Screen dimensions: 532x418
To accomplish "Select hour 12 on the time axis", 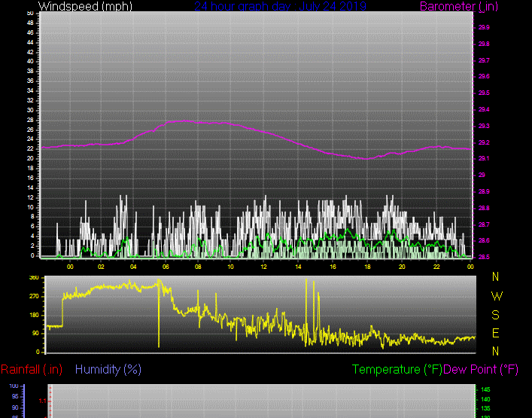I will tap(264, 267).
